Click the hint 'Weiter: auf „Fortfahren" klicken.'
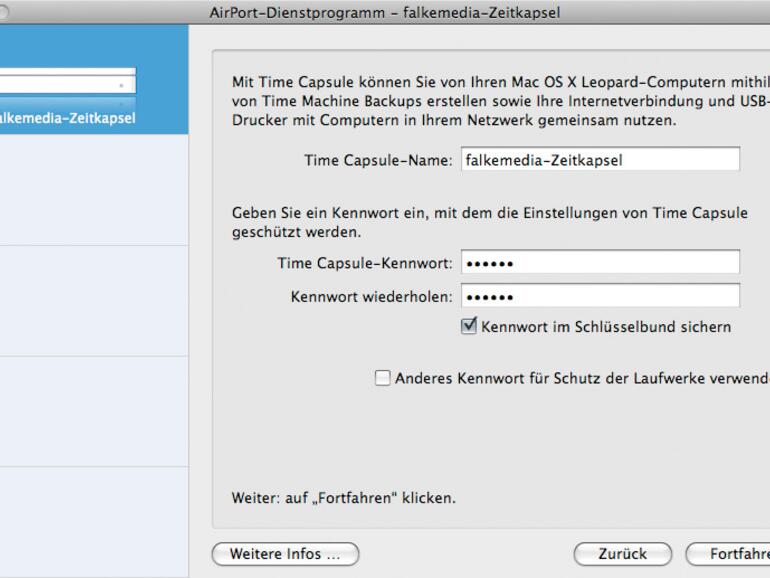770x578 pixels. 344,498
